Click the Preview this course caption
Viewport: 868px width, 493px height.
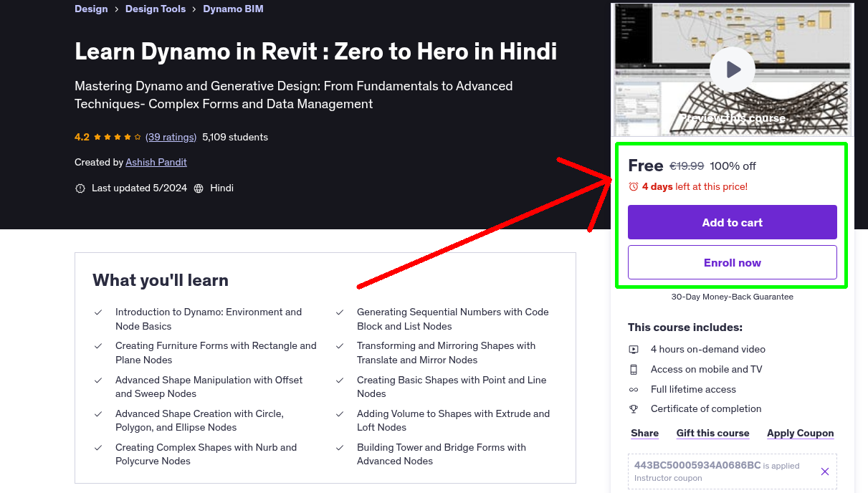[733, 118]
